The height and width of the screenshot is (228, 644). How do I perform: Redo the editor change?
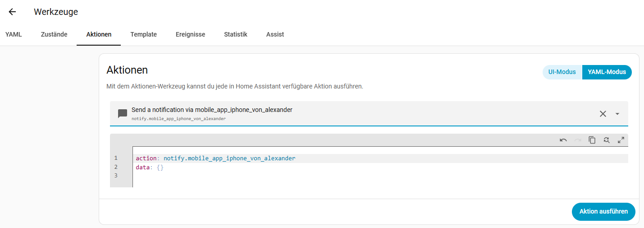[578, 140]
